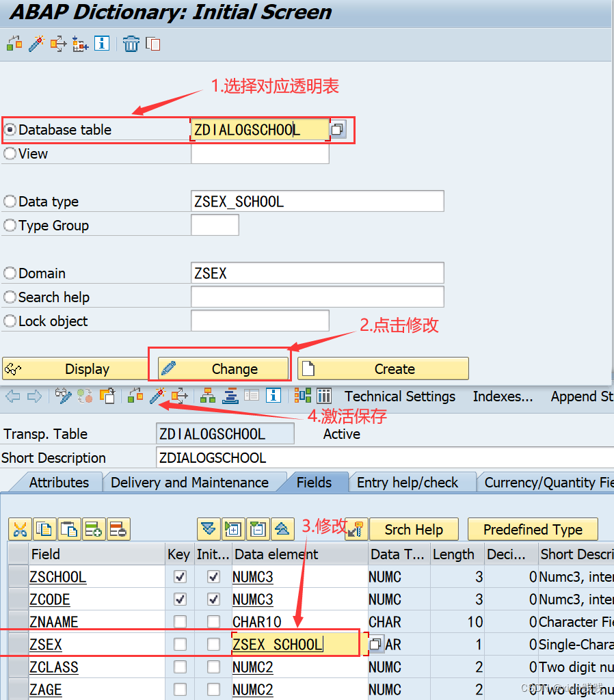Activate the table with the wand icon
614x700 pixels.
point(157,396)
